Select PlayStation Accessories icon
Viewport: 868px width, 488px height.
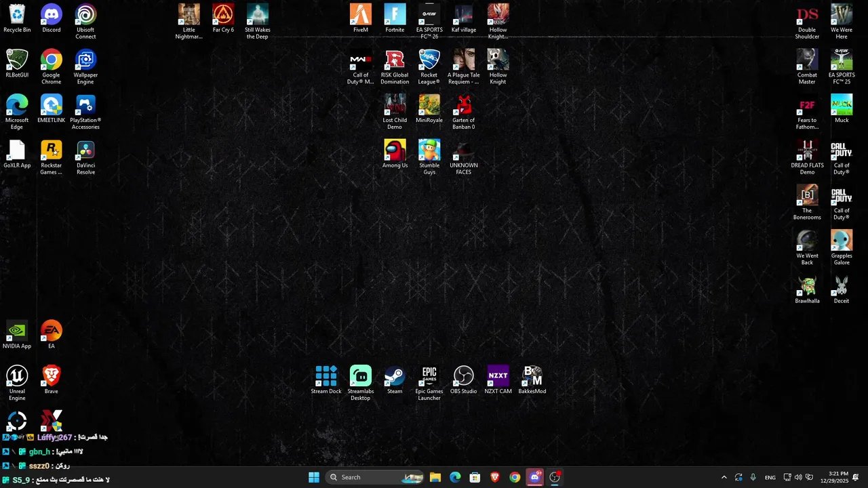(x=85, y=112)
